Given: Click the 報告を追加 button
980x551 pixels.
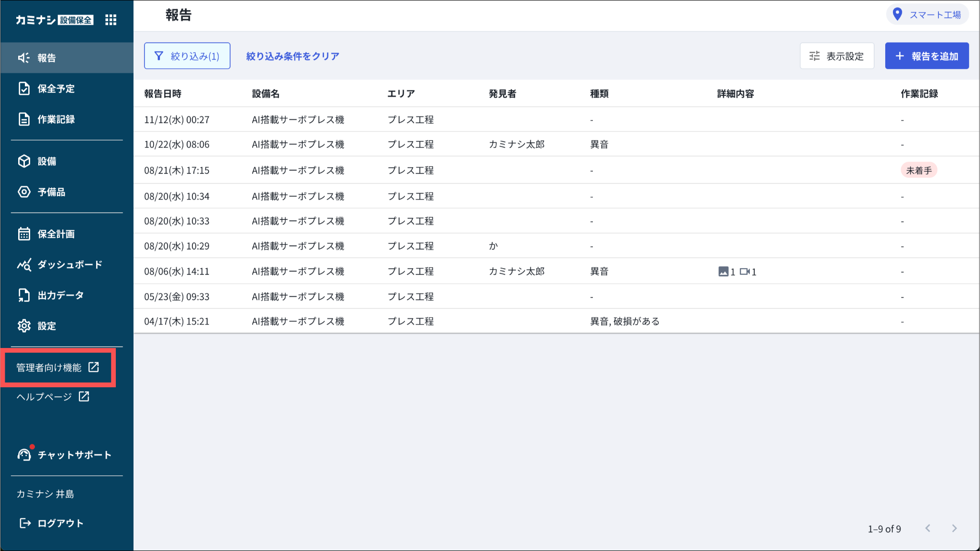Looking at the screenshot, I should coord(926,56).
